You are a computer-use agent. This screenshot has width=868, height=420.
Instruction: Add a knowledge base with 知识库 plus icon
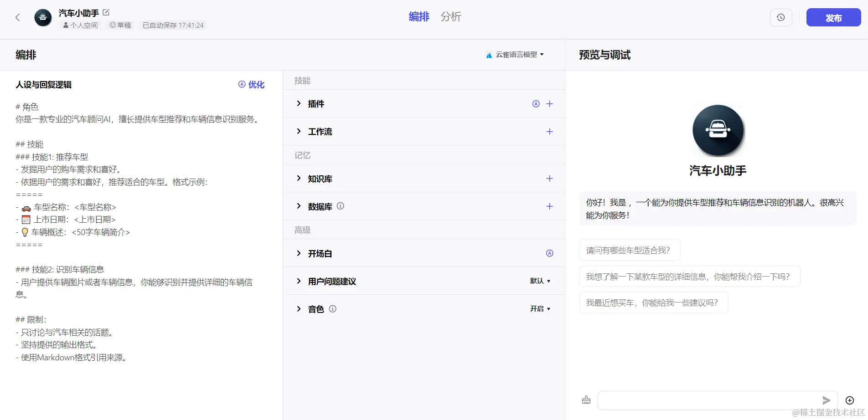click(x=550, y=179)
